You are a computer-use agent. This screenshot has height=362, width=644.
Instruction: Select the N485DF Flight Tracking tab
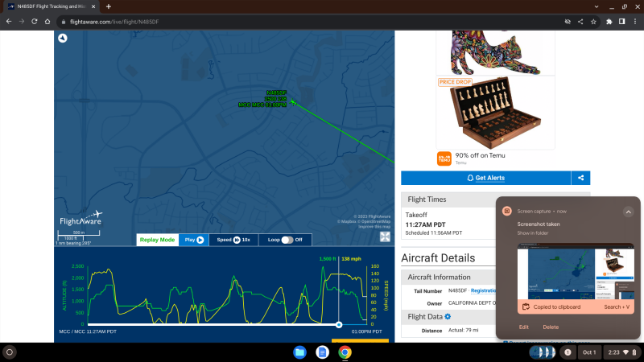(51, 6)
